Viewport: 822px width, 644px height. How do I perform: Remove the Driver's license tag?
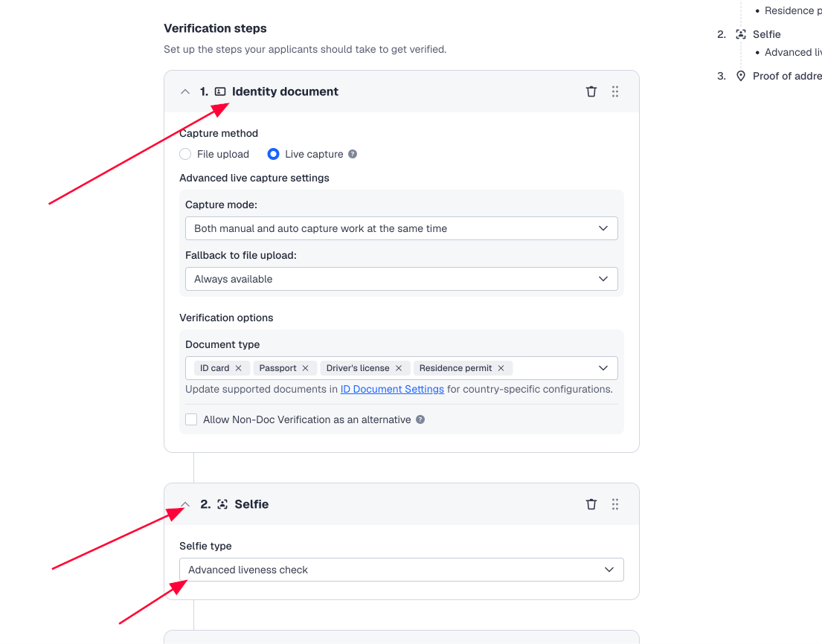(399, 368)
